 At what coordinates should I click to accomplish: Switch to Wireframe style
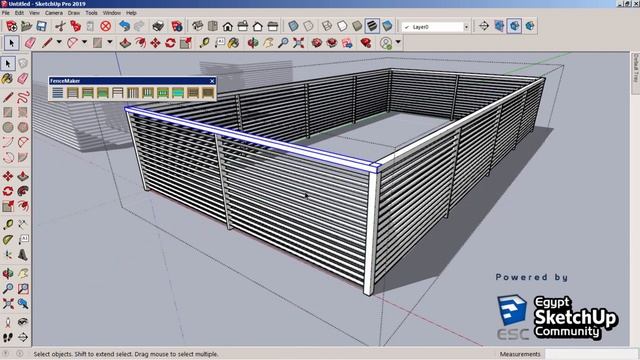327,27
